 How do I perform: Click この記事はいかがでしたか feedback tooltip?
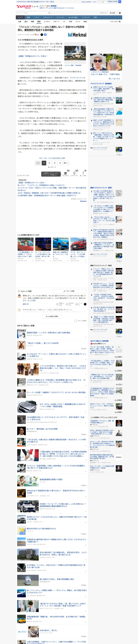pos(51,174)
